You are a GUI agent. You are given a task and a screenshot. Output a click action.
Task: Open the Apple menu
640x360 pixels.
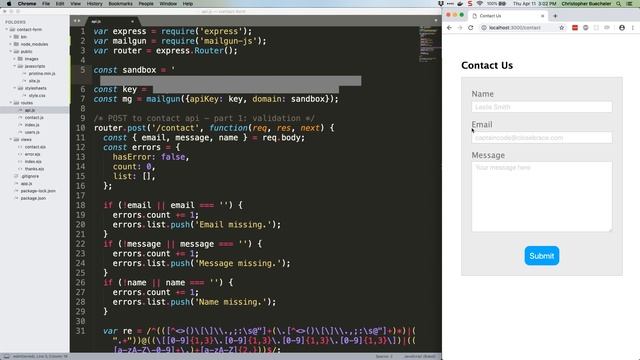click(9, 4)
